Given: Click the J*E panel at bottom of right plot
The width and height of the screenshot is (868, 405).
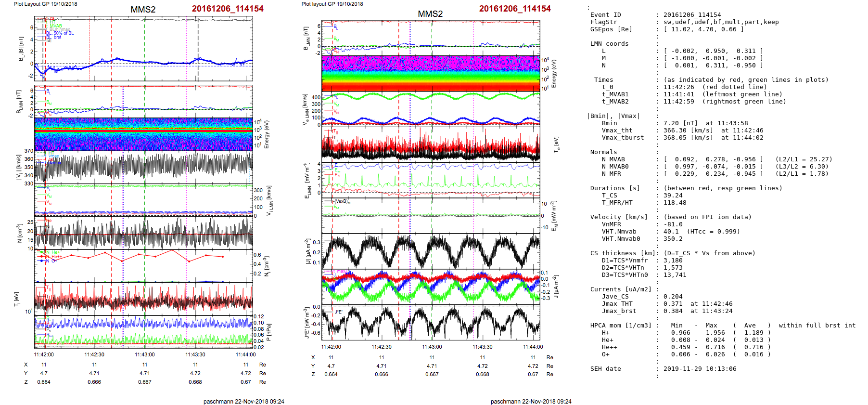Looking at the screenshot, I should pyautogui.click(x=431, y=323).
